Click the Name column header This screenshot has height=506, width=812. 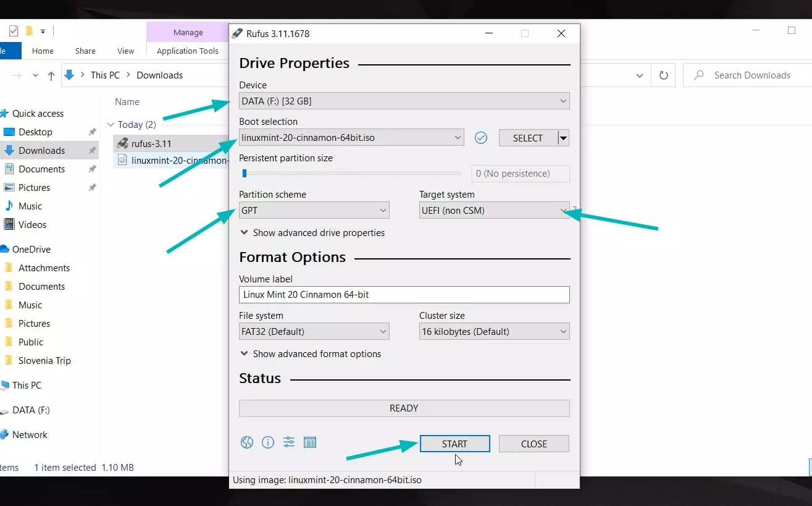coord(127,102)
